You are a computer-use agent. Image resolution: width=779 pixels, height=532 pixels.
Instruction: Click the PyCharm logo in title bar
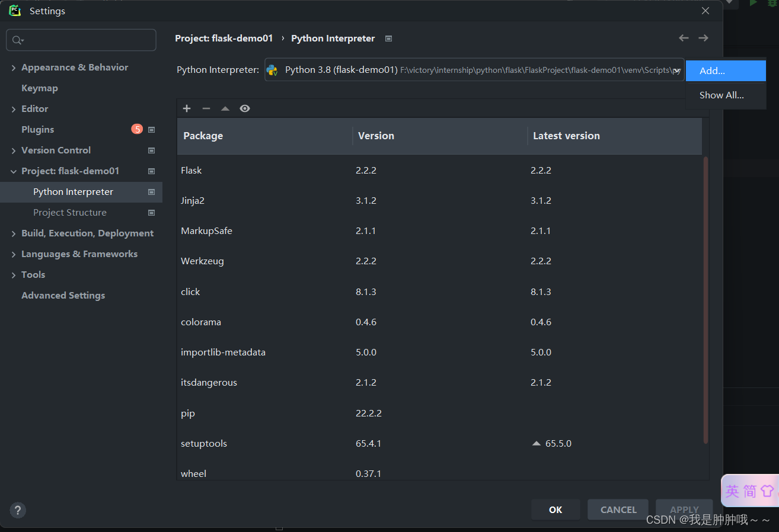point(15,11)
